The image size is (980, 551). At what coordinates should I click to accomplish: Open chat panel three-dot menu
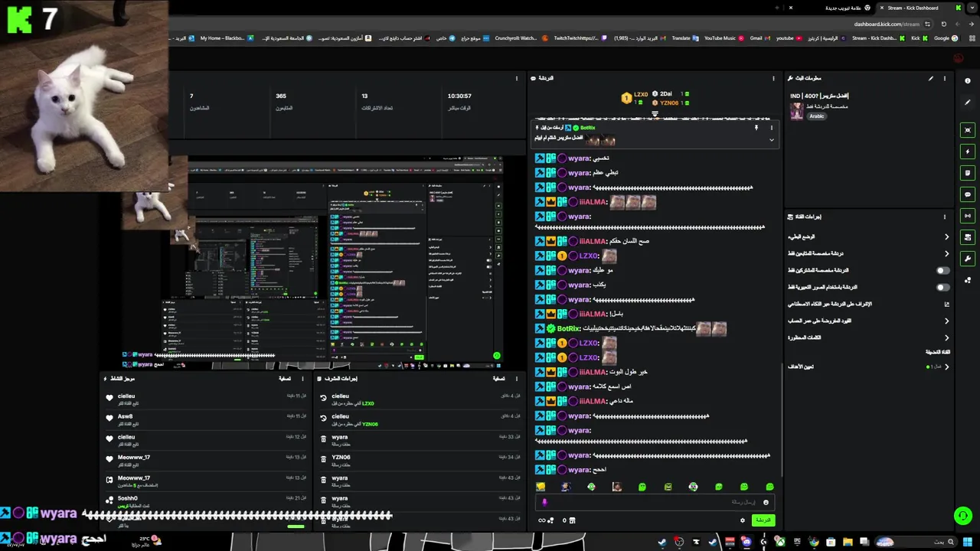point(773,78)
